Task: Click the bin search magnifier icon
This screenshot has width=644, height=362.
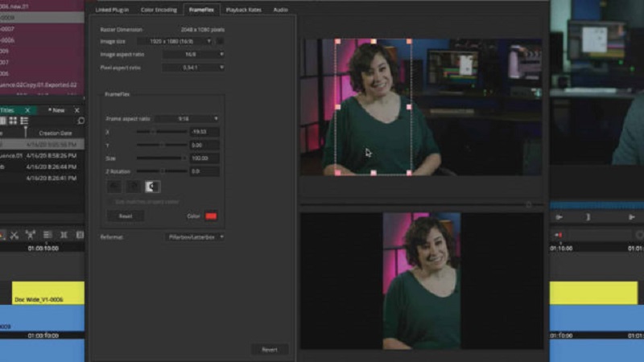Action: pyautogui.click(x=80, y=121)
